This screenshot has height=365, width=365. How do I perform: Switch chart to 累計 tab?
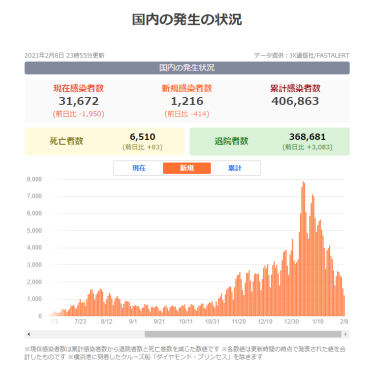235,168
